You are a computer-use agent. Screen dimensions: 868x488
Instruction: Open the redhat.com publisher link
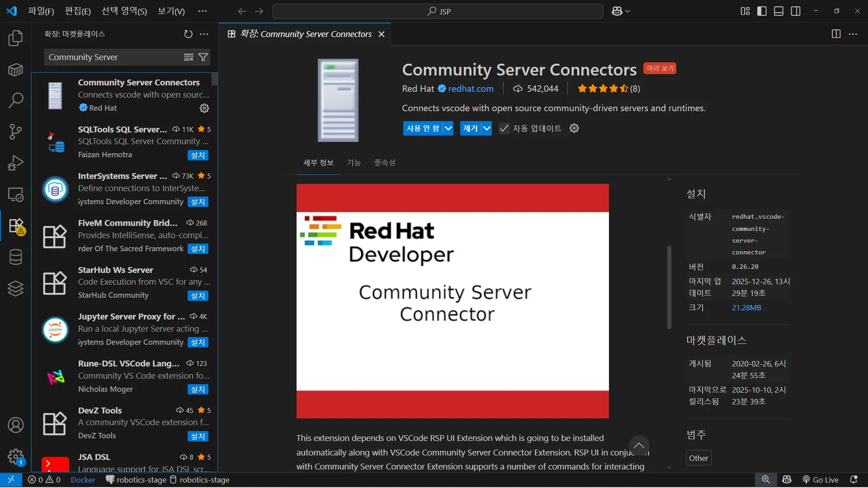[x=471, y=89]
